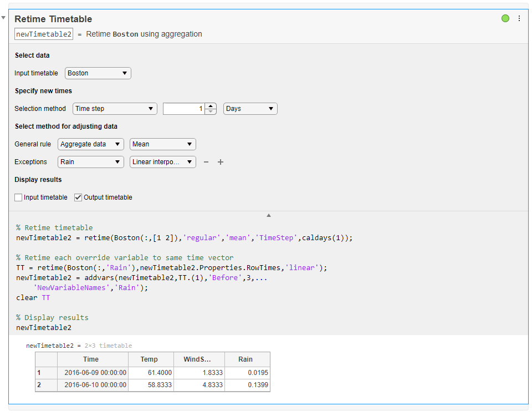
Task: Open the Rain exception variable dropdown
Action: pos(91,162)
